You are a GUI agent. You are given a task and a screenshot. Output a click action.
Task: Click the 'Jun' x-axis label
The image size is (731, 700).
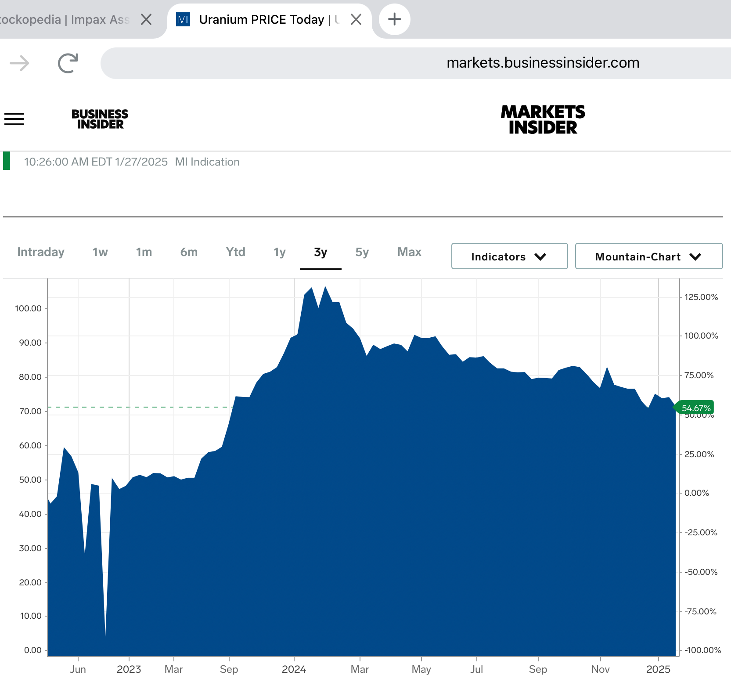78,669
